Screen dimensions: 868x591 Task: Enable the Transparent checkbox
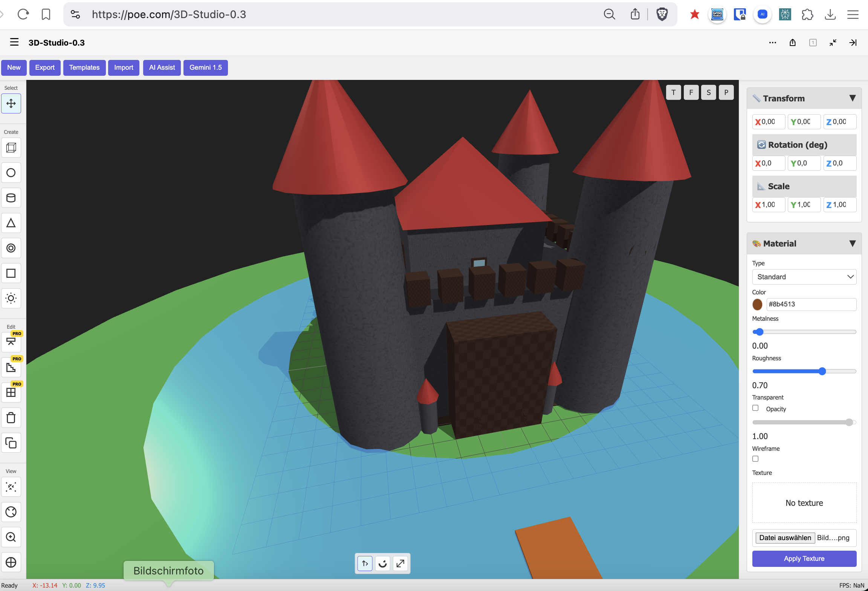[x=755, y=408]
